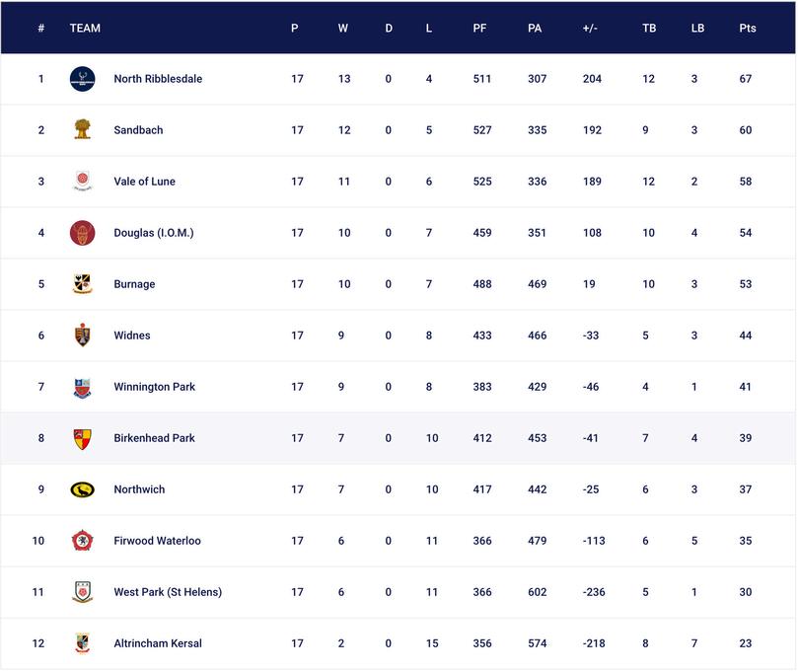Click the Vale of Lune crest
798x672 pixels.
83,182
